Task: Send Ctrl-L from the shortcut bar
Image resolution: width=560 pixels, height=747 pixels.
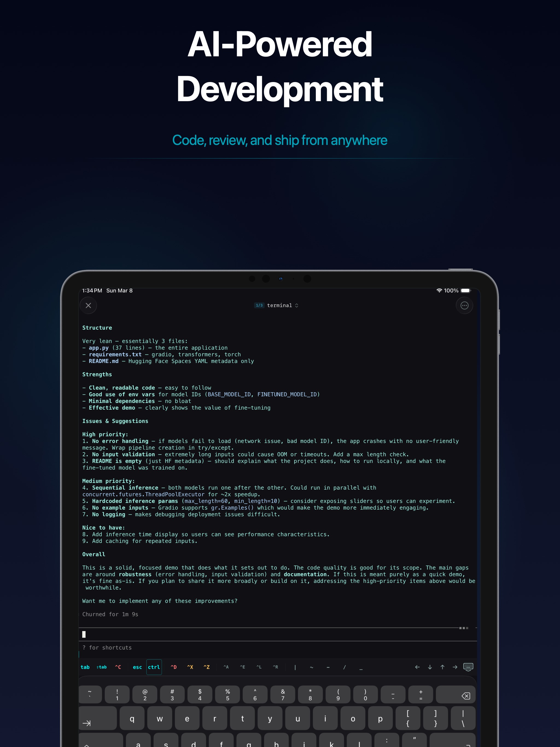Action: [x=259, y=667]
